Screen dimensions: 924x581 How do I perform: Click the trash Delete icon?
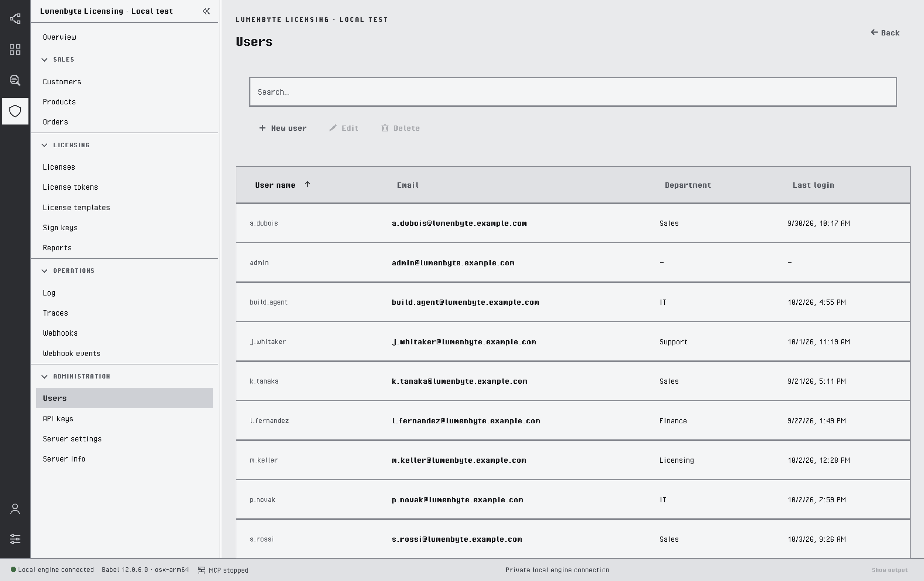(x=385, y=128)
